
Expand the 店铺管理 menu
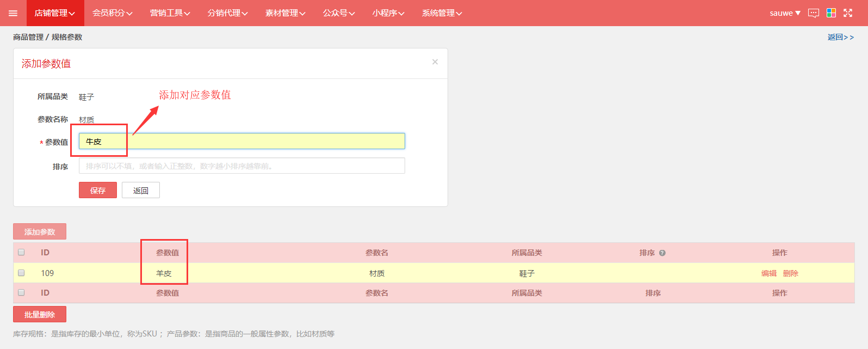click(55, 13)
